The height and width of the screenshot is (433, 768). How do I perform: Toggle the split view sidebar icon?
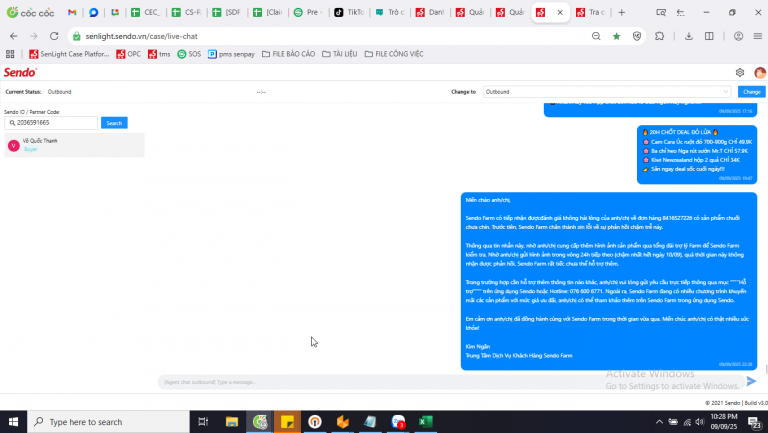tap(709, 36)
